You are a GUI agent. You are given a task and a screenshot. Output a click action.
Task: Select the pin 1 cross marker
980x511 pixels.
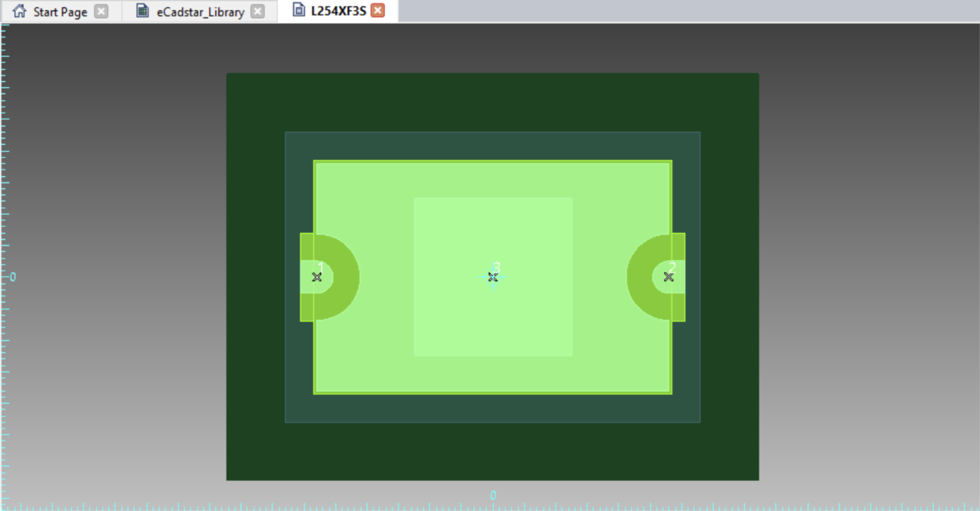click(x=317, y=277)
